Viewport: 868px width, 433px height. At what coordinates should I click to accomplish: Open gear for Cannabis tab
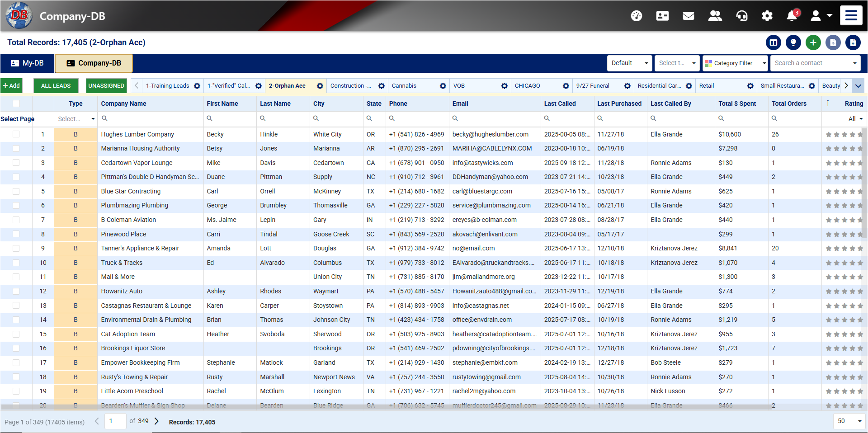coord(443,86)
